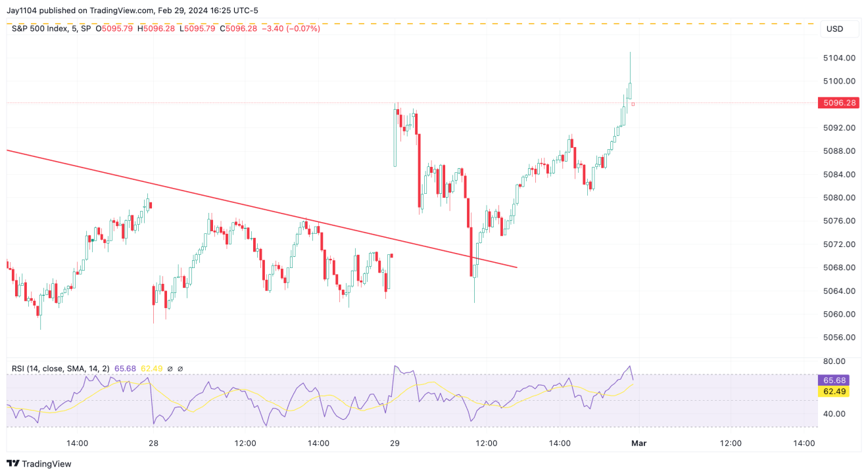The height and width of the screenshot is (475, 868).
Task: Click the 5100.00 price axis label
Action: 839,81
